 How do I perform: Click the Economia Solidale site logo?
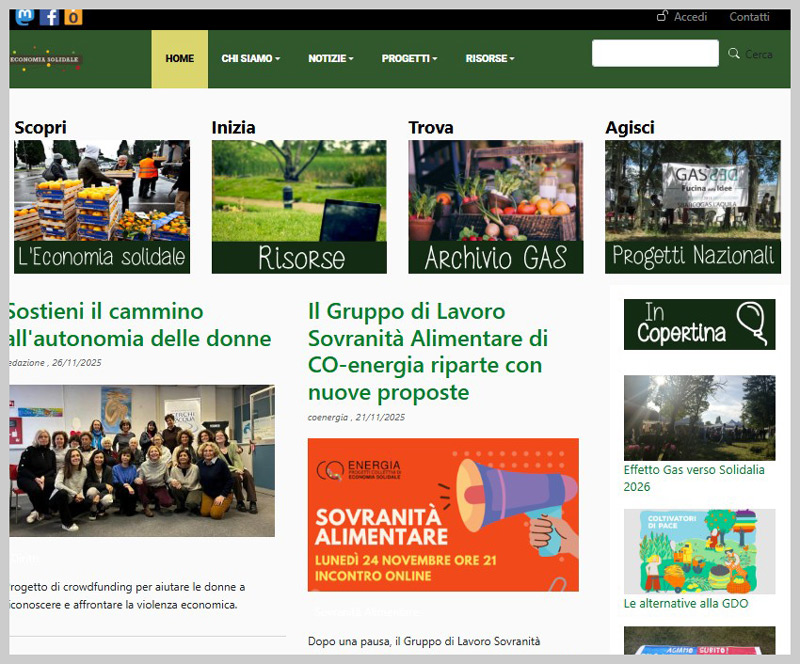46,60
